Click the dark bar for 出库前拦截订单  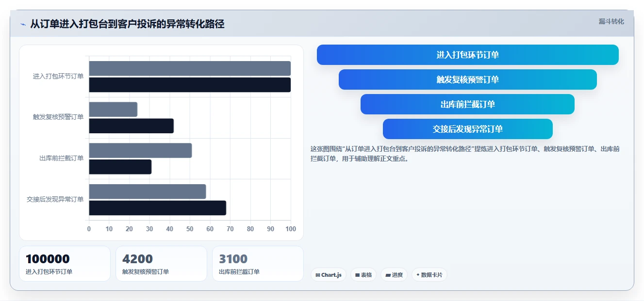(x=120, y=167)
